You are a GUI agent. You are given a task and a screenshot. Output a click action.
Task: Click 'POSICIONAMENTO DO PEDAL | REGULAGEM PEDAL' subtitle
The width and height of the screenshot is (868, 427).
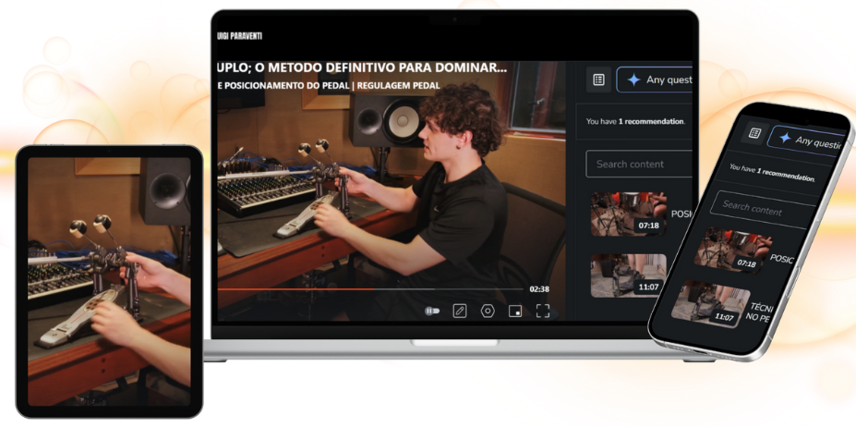[332, 86]
